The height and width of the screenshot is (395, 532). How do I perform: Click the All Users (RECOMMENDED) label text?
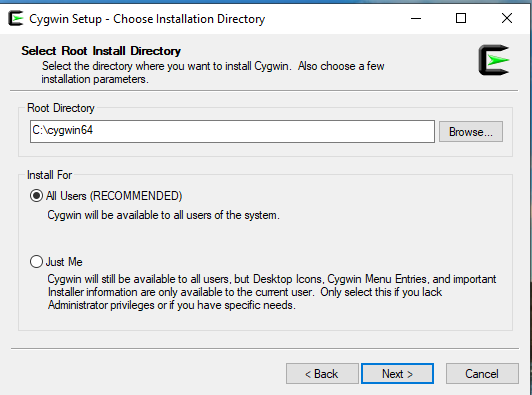114,196
